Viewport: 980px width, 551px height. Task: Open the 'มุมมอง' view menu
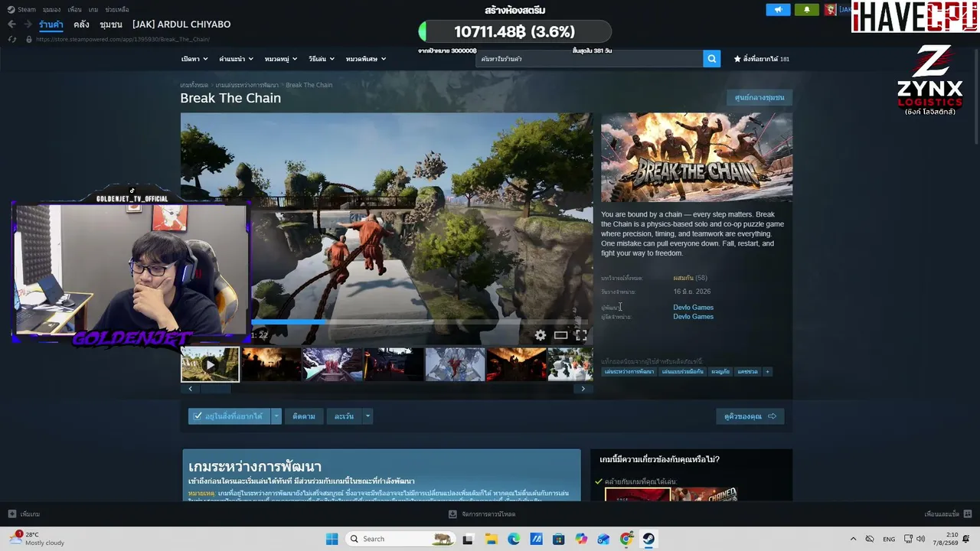click(x=51, y=10)
